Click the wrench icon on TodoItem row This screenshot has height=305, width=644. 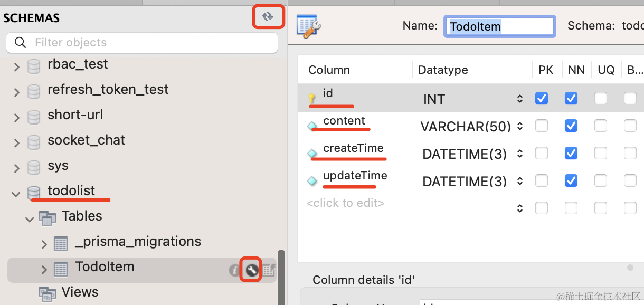(x=252, y=270)
